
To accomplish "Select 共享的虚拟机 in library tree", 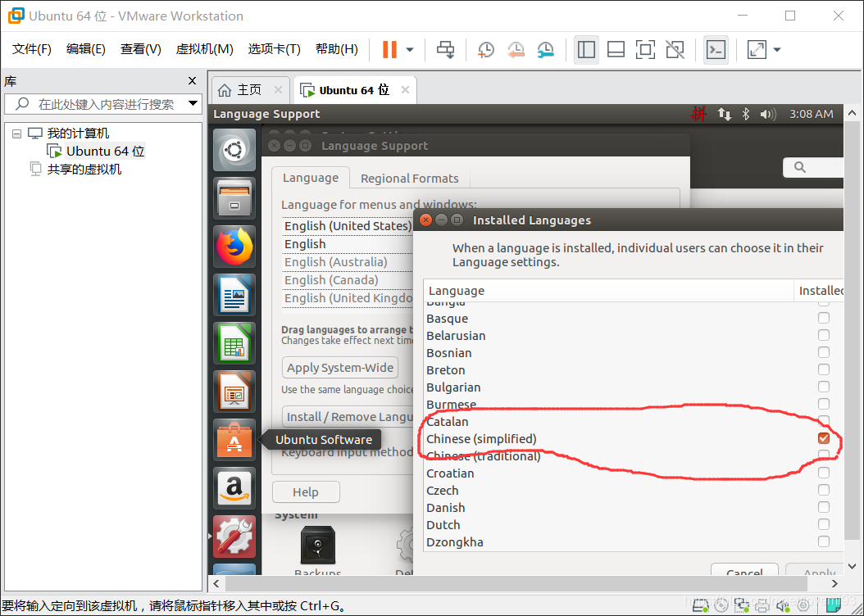I will coord(84,169).
